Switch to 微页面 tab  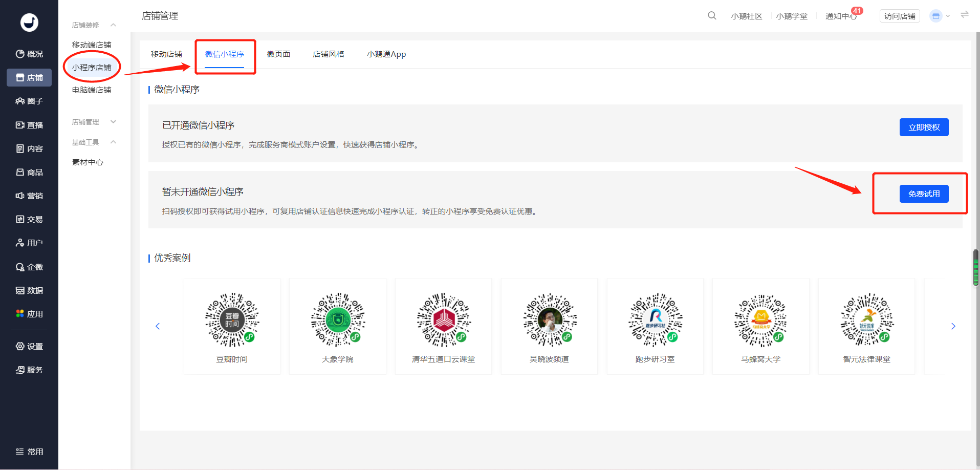(278, 54)
